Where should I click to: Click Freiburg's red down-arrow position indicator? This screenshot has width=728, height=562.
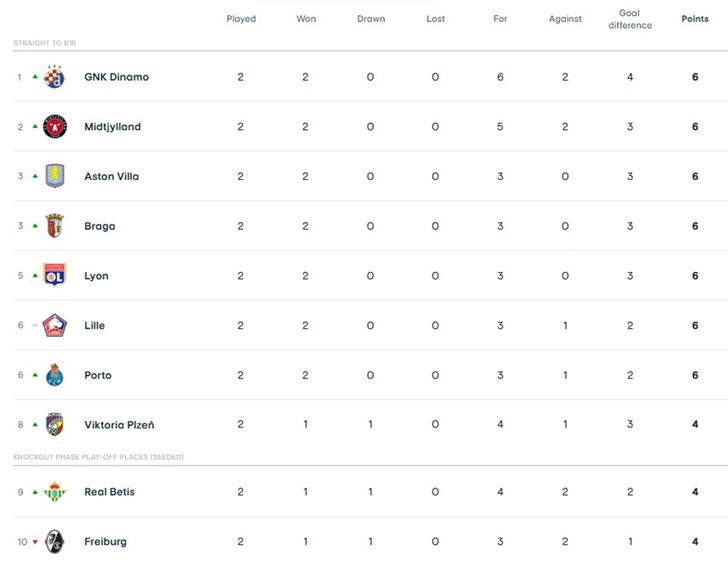click(x=36, y=542)
